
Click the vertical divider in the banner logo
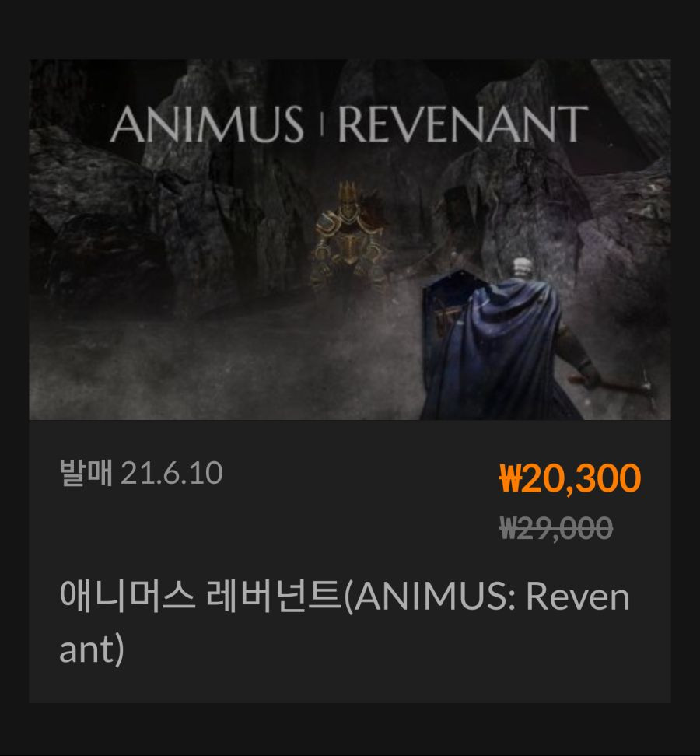tap(321, 125)
